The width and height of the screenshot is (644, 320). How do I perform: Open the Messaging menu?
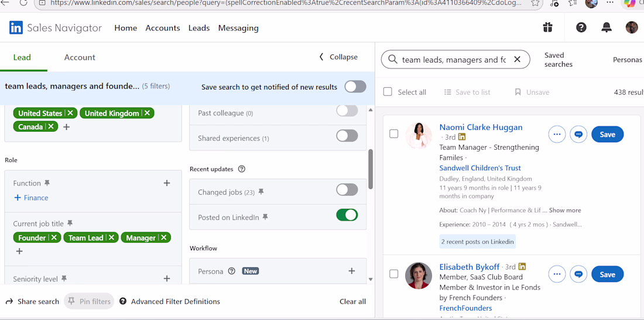click(x=238, y=28)
